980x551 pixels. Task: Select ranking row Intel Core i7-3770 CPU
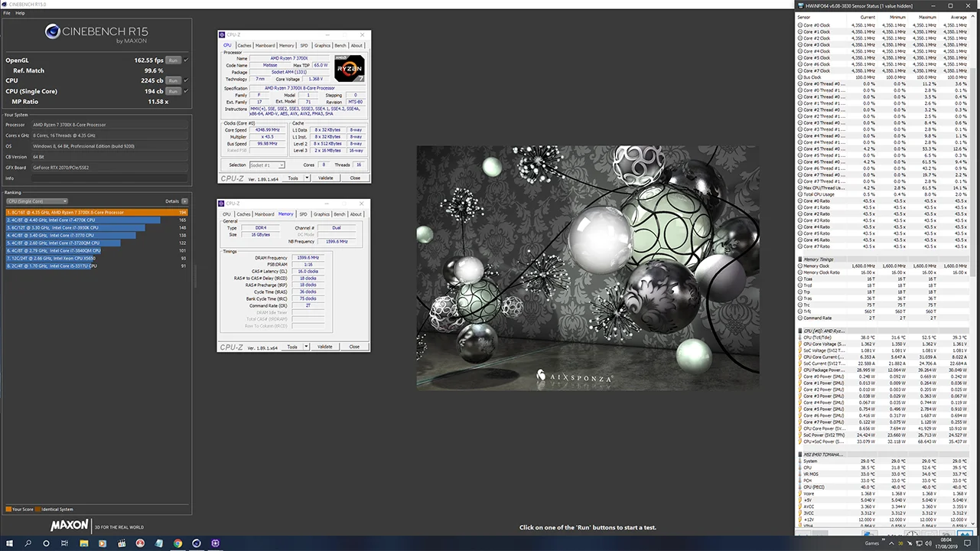tap(96, 235)
